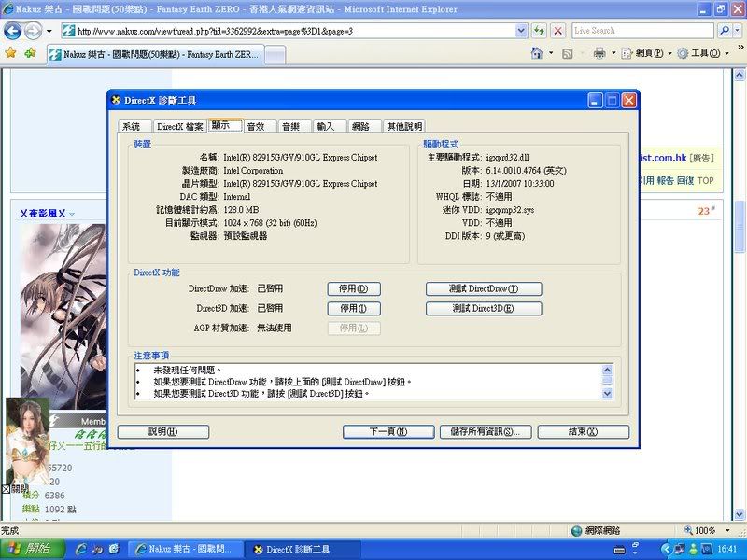The image size is (747, 560).
Task: Click the 開始 Start button
Action: [x=33, y=549]
